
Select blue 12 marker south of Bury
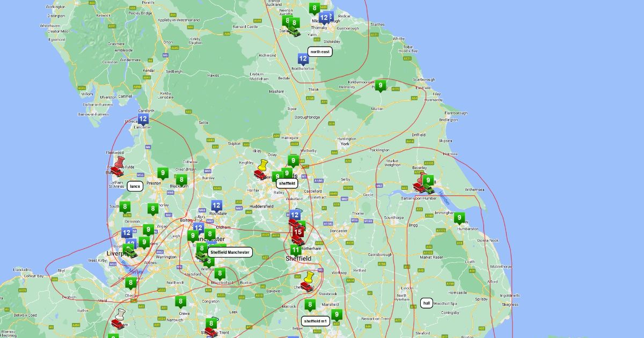(x=199, y=229)
